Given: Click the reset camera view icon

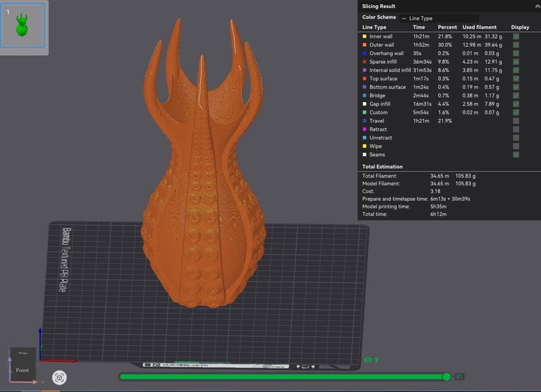Looking at the screenshot, I should (x=59, y=378).
